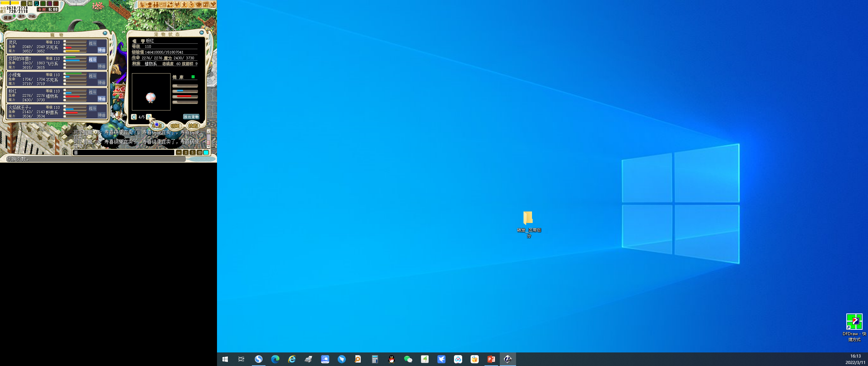Click the chat line count 5 button
This screenshot has width=868, height=366.
192,152
